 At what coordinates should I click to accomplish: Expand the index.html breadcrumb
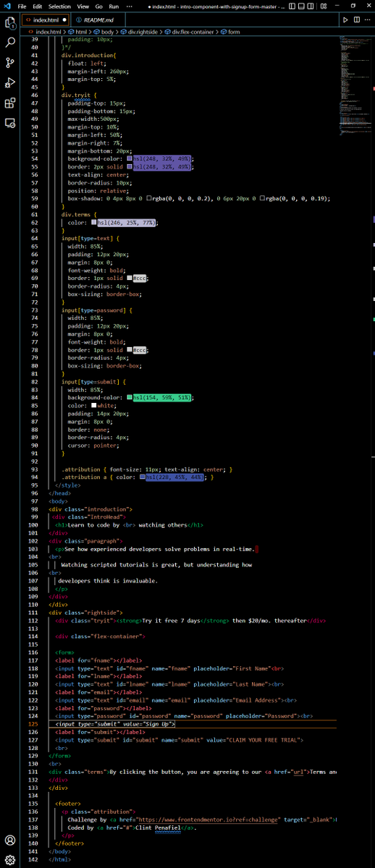point(45,32)
